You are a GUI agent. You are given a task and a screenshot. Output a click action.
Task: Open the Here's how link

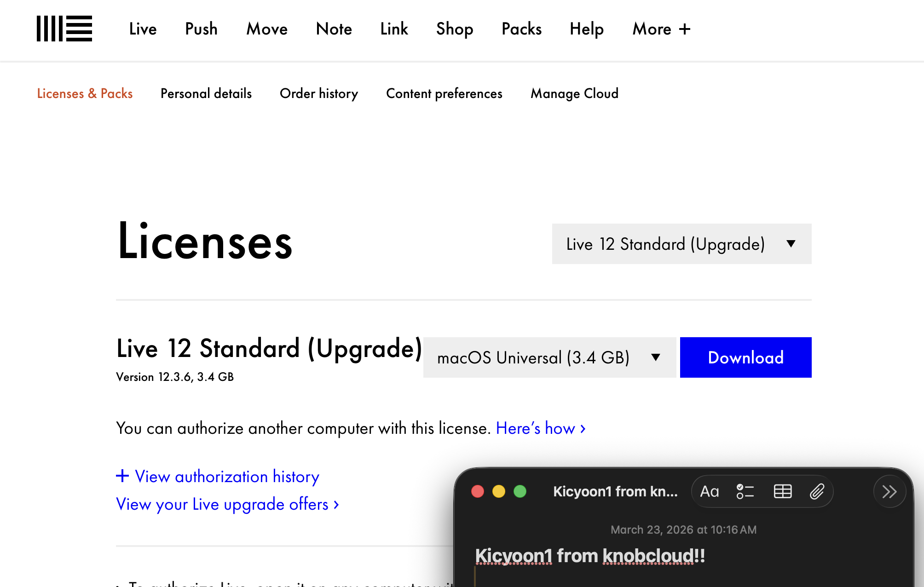(541, 428)
